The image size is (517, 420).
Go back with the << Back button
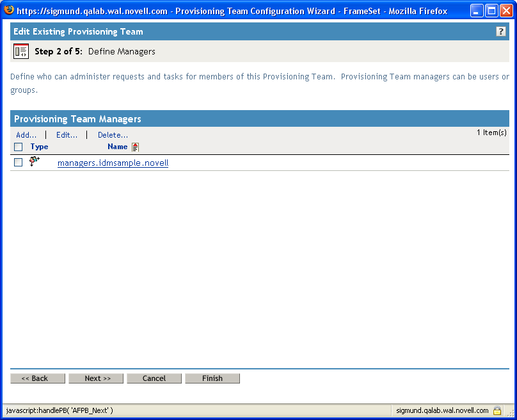38,378
